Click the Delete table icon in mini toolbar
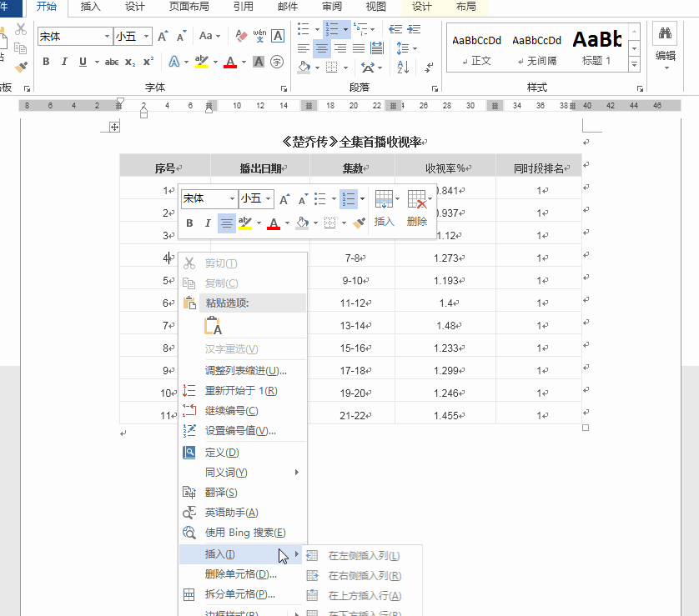Screen dimensions: 699x616 click(x=416, y=200)
